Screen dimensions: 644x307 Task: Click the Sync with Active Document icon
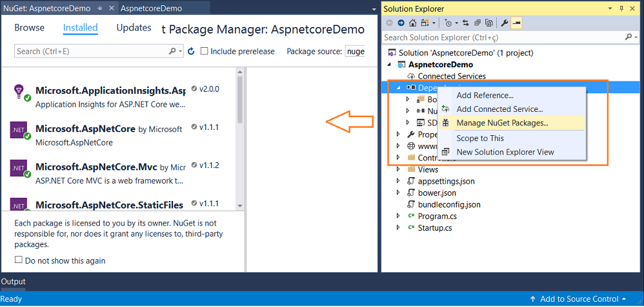click(466, 23)
